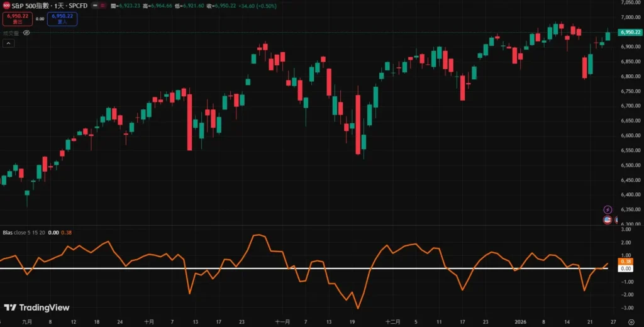
Task: Toggle volume indicator visibility eye icon
Action: (26, 32)
